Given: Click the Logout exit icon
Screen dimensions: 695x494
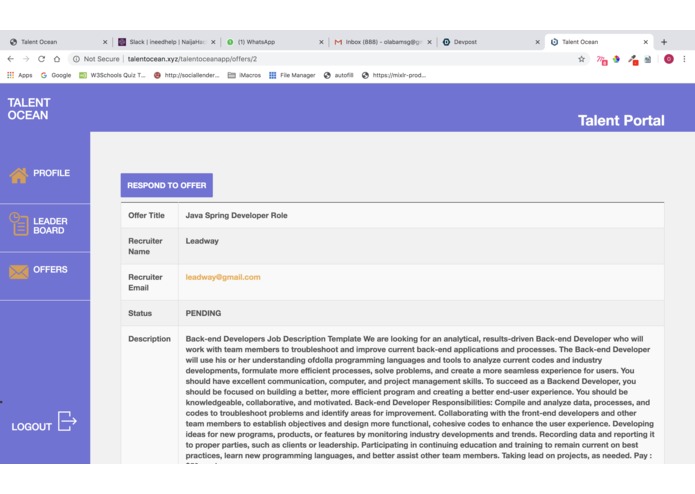Looking at the screenshot, I should pos(67,421).
